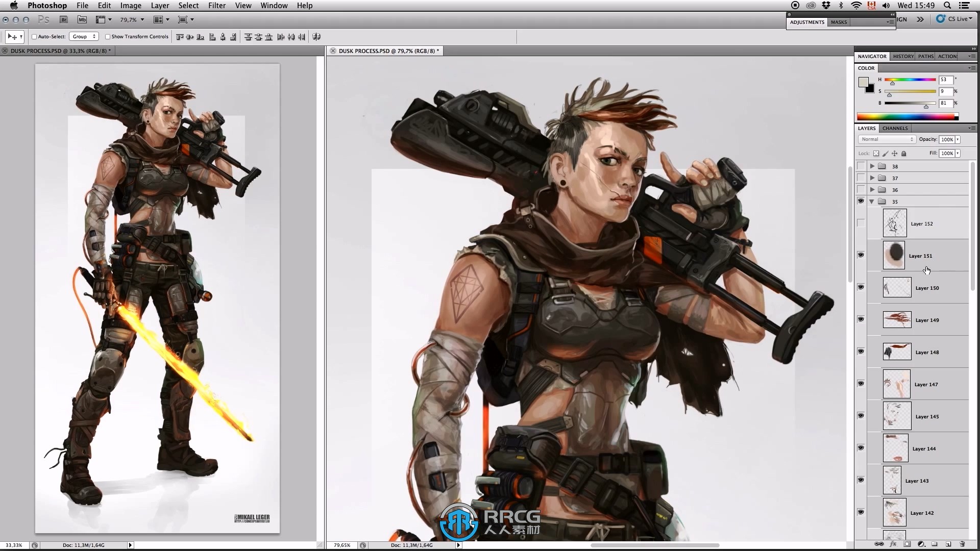This screenshot has height=551, width=980.
Task: Distribute left edges of layers
Action: [281, 37]
